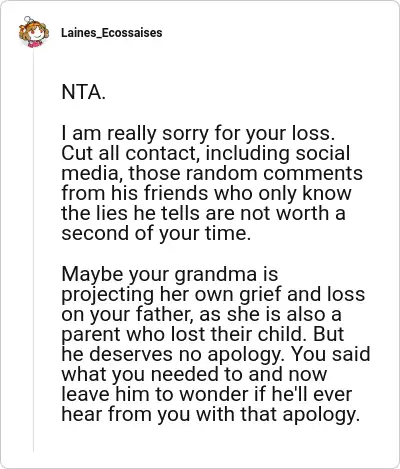Click the line "media, those random comments"

[212, 173]
